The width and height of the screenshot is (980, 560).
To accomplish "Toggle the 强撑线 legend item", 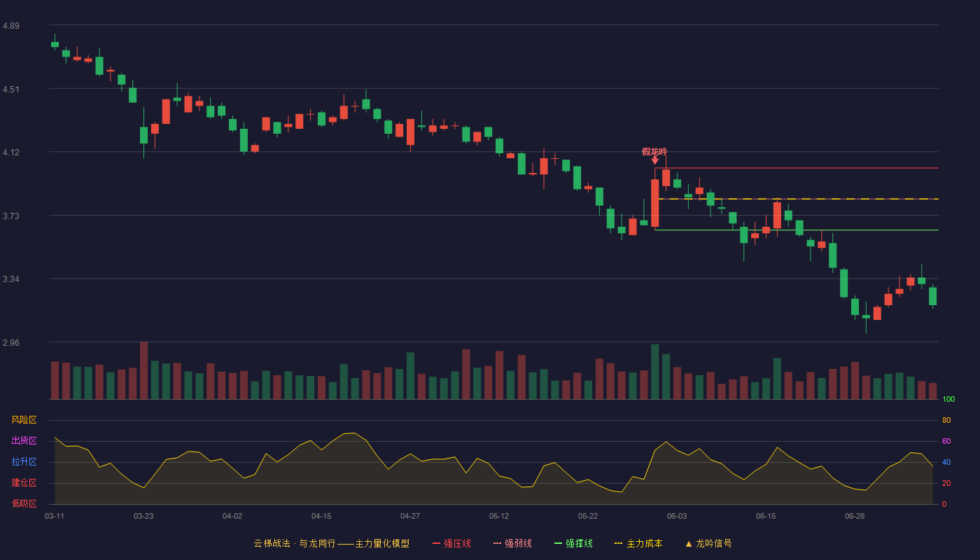I will [x=573, y=543].
